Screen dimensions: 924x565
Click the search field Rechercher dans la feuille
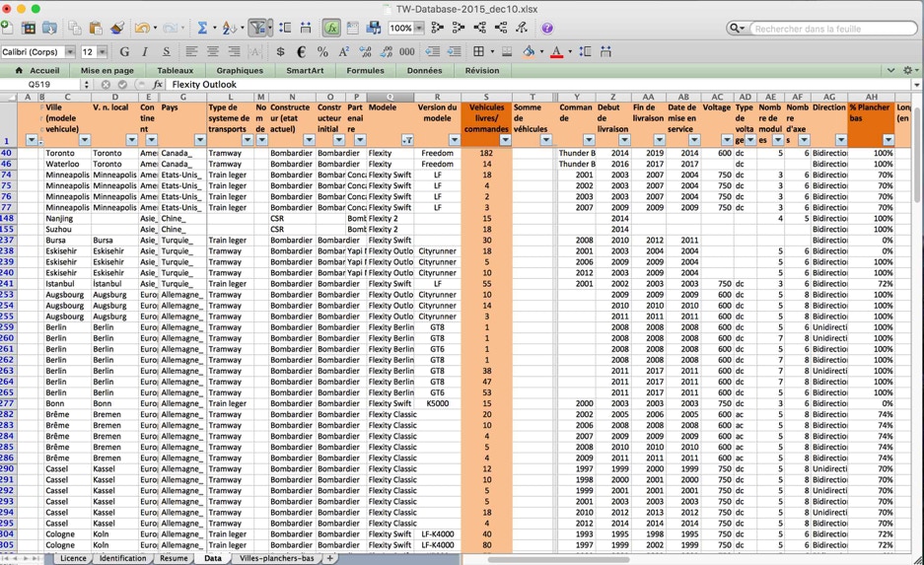[834, 29]
